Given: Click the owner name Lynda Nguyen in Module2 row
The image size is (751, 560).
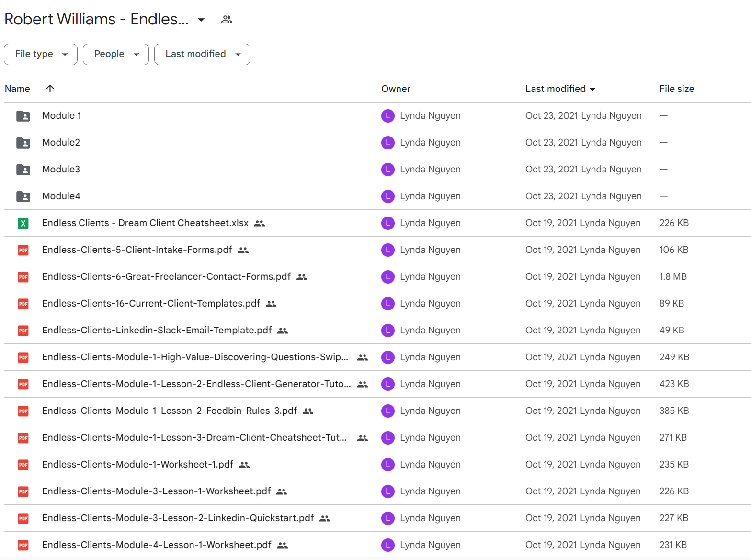Looking at the screenshot, I should pyautogui.click(x=430, y=142).
